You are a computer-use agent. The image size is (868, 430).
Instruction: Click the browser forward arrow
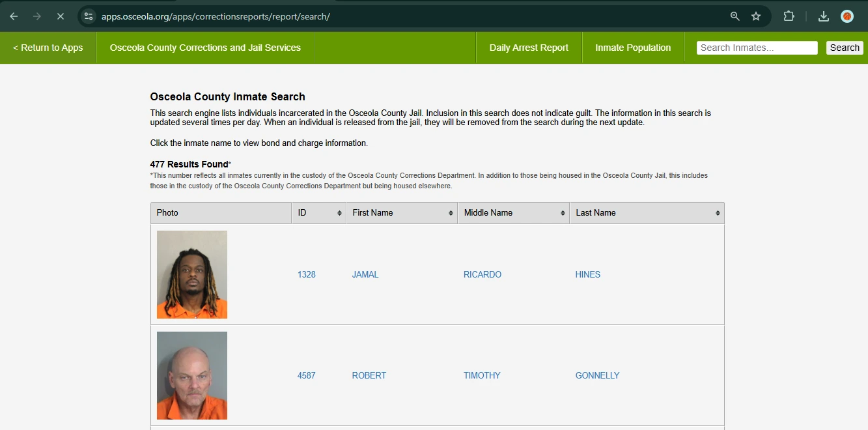pos(37,16)
